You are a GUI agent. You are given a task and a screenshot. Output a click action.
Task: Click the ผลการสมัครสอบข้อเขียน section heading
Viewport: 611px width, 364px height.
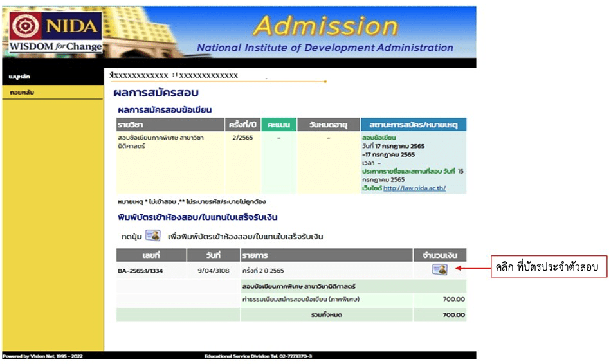pos(165,110)
